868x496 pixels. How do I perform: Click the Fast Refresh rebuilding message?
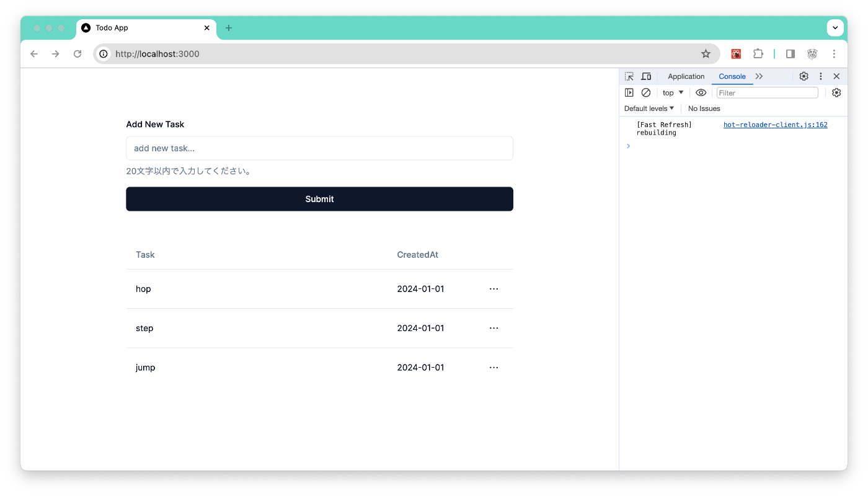(x=664, y=128)
